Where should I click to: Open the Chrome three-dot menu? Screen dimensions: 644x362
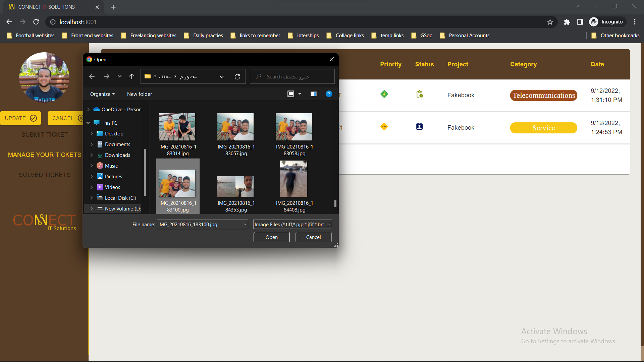(635, 22)
